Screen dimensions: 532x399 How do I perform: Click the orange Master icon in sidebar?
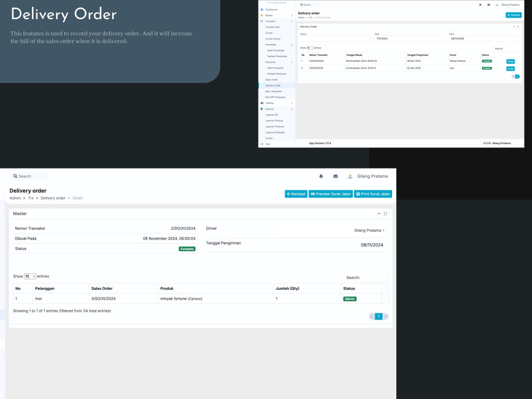click(x=262, y=15)
